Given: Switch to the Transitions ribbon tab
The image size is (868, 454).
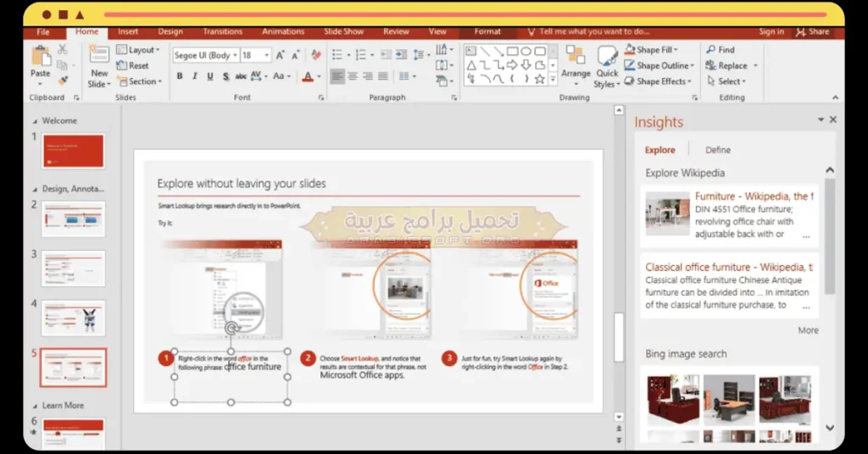Looking at the screenshot, I should [x=223, y=31].
